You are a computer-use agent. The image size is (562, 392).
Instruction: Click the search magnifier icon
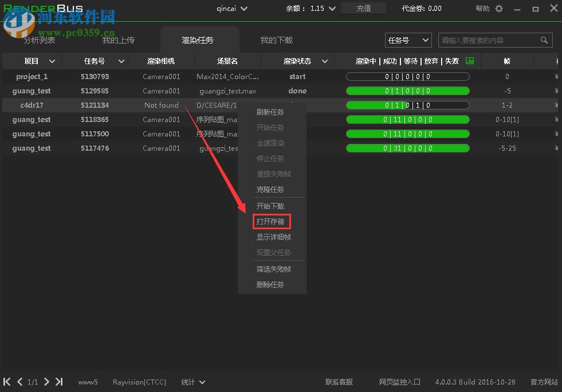[543, 40]
